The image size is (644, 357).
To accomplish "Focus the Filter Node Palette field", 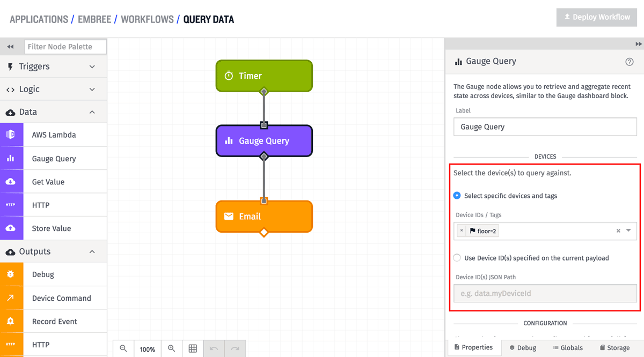I will [65, 47].
